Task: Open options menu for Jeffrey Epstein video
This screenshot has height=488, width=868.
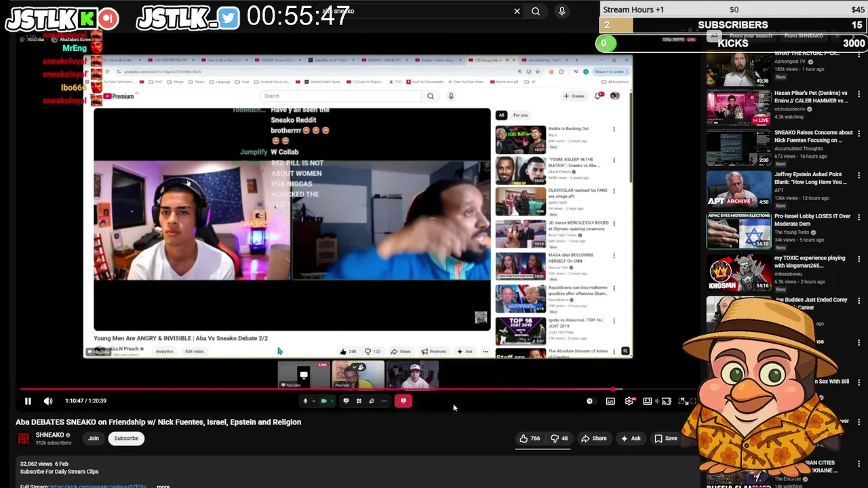Action: [859, 176]
